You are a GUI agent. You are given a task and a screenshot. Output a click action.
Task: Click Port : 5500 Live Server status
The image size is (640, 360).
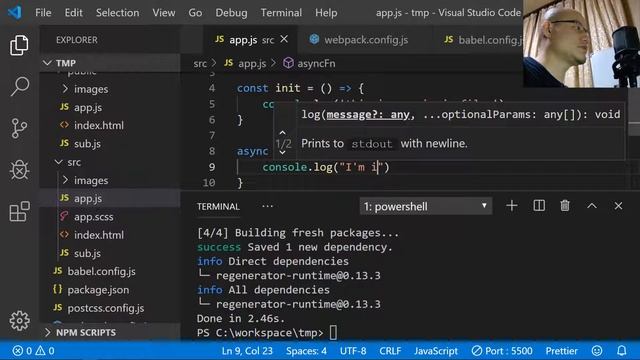click(502, 351)
